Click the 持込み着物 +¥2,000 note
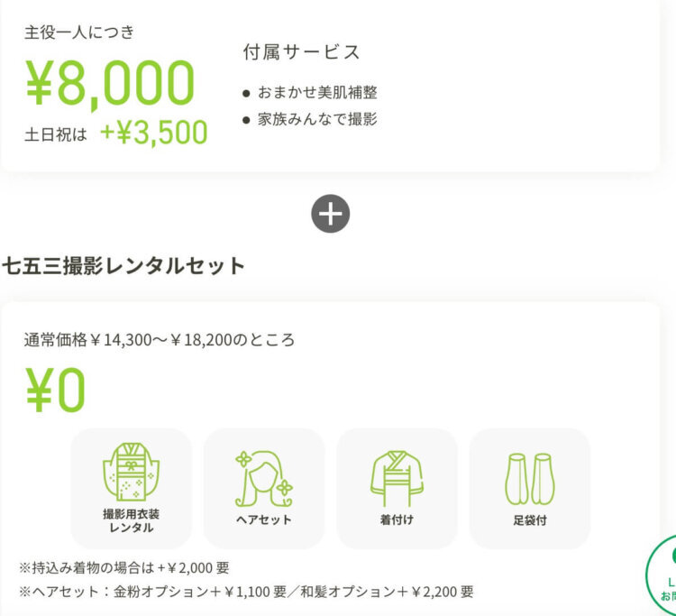Screen dimensions: 676x616 123,567
